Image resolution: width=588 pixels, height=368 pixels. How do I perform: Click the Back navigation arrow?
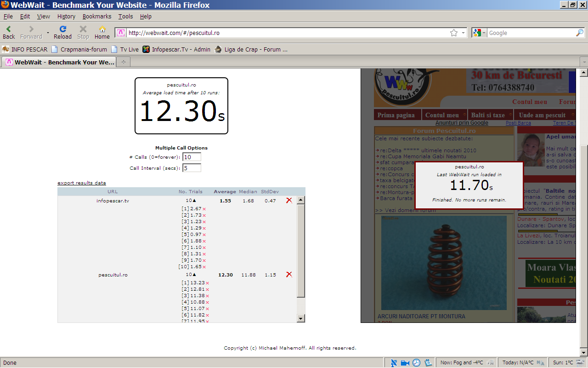click(x=8, y=29)
